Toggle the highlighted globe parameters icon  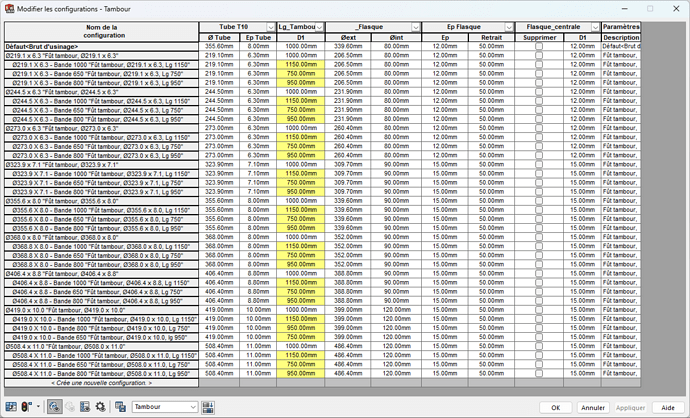54,407
